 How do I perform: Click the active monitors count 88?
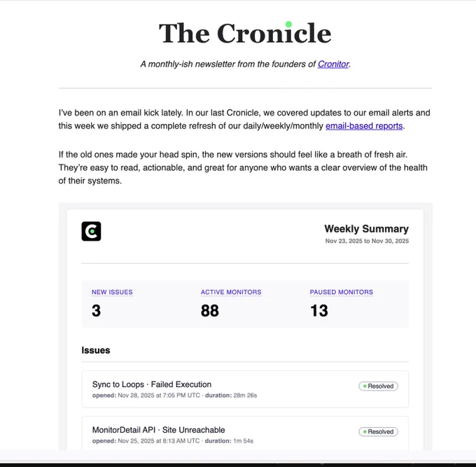(210, 311)
